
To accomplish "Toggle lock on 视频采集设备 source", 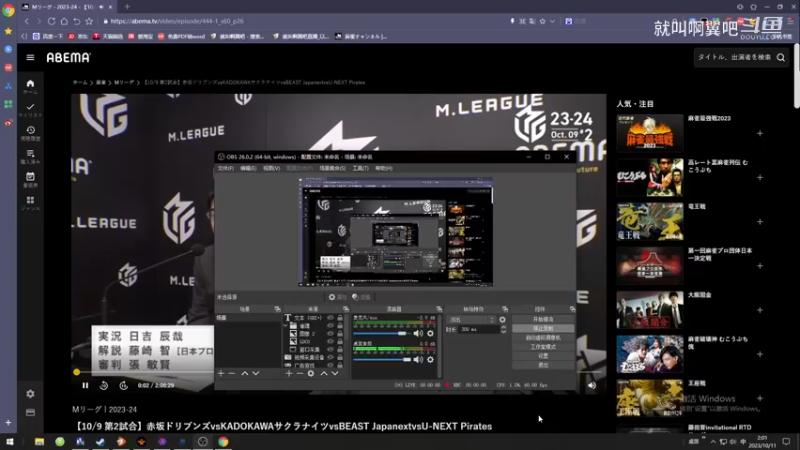I will [x=340, y=358].
